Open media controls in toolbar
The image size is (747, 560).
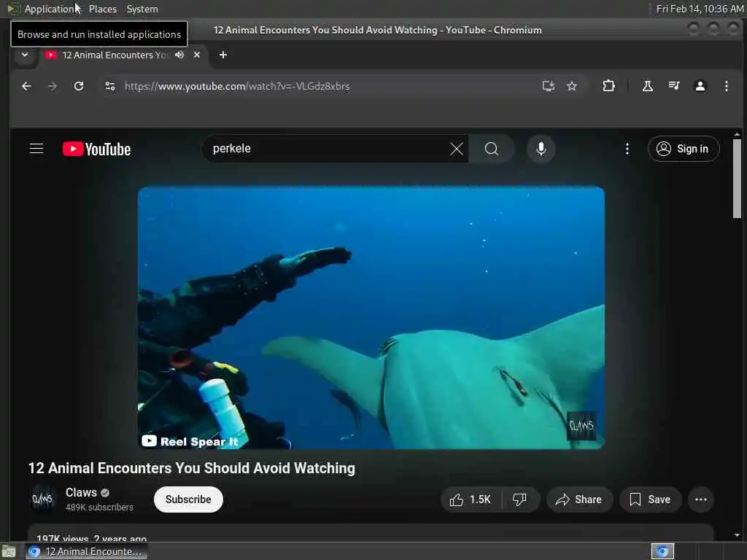pyautogui.click(x=674, y=86)
